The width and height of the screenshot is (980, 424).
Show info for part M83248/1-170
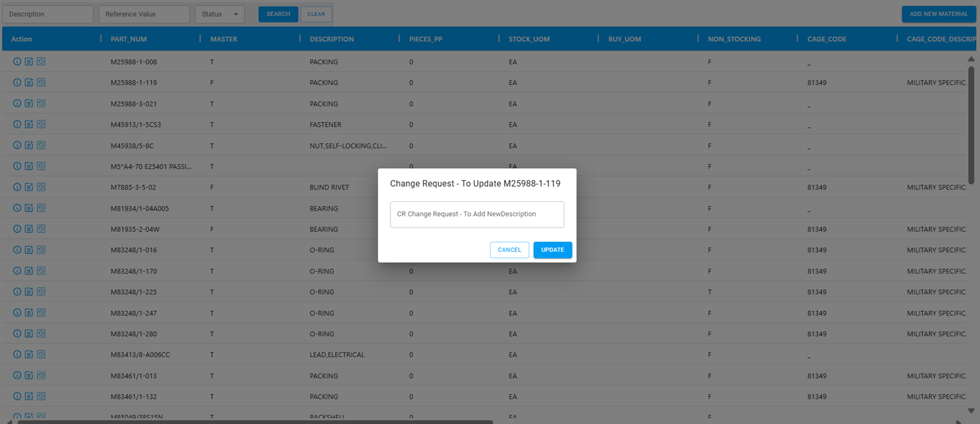pyautogui.click(x=17, y=271)
